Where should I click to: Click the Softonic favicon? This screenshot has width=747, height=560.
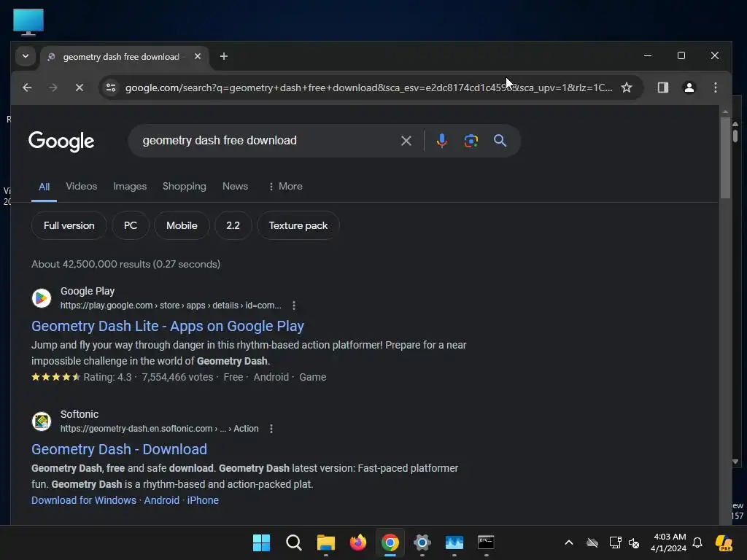[x=42, y=421]
